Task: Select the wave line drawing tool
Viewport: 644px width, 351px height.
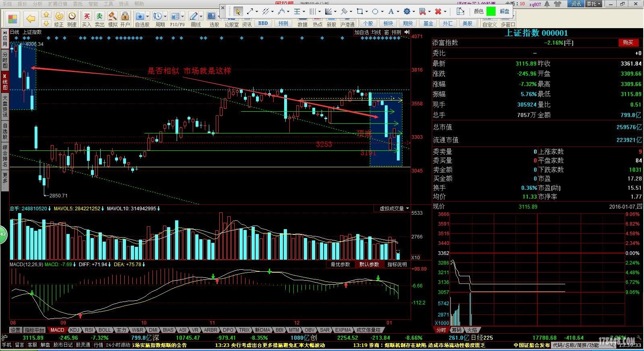Action: click(x=281, y=11)
